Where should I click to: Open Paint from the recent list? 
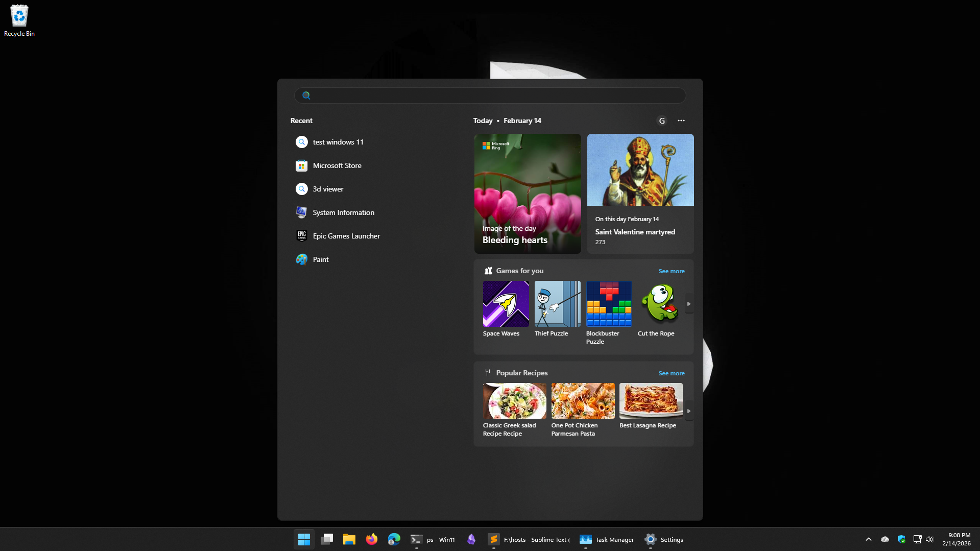pos(320,259)
